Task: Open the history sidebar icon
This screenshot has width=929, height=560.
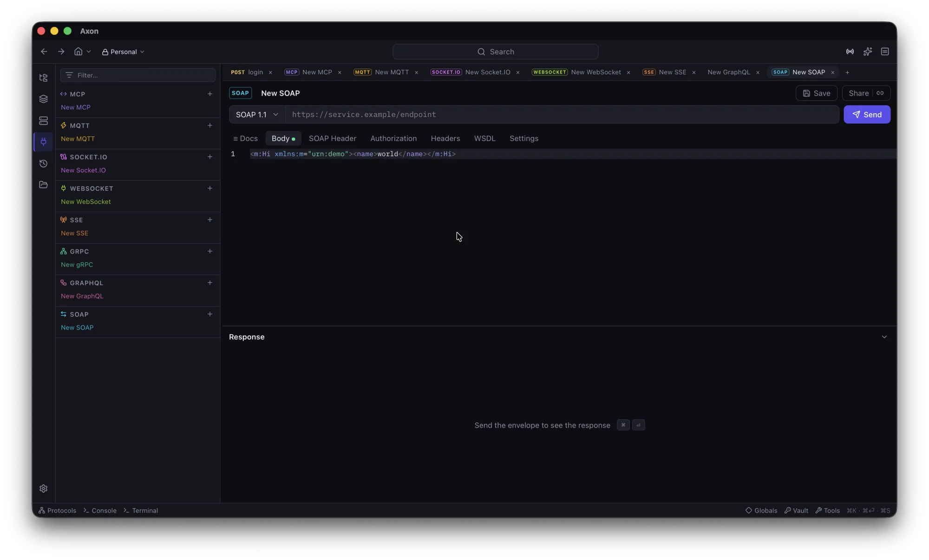Action: coord(43,163)
